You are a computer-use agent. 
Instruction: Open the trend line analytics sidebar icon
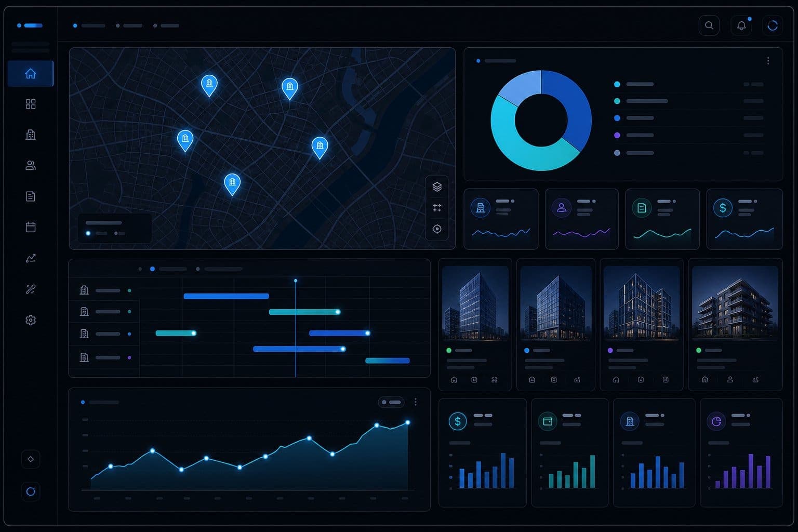coord(31,258)
